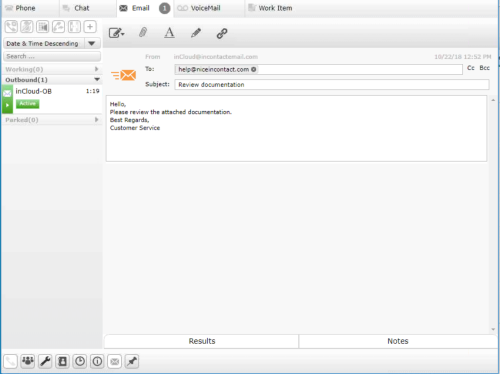Click the transfer call icon
Screen dimensions: 500x374
coord(58,27)
